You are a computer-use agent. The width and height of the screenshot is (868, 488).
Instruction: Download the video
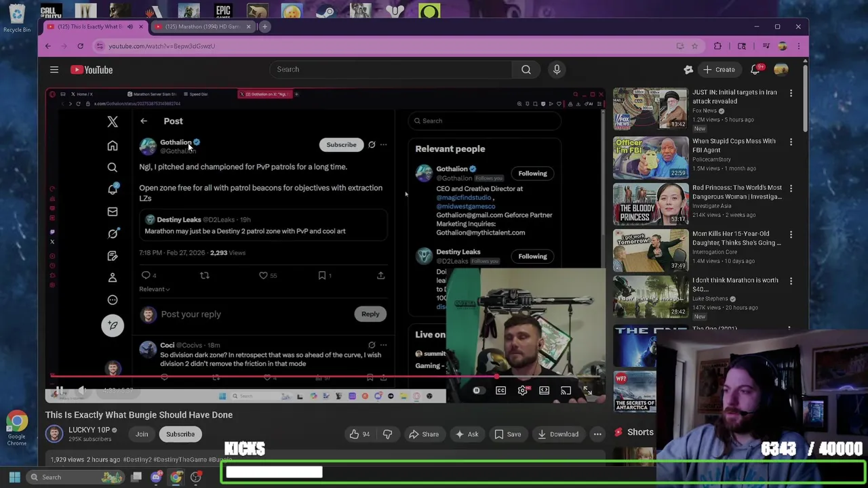click(x=558, y=434)
